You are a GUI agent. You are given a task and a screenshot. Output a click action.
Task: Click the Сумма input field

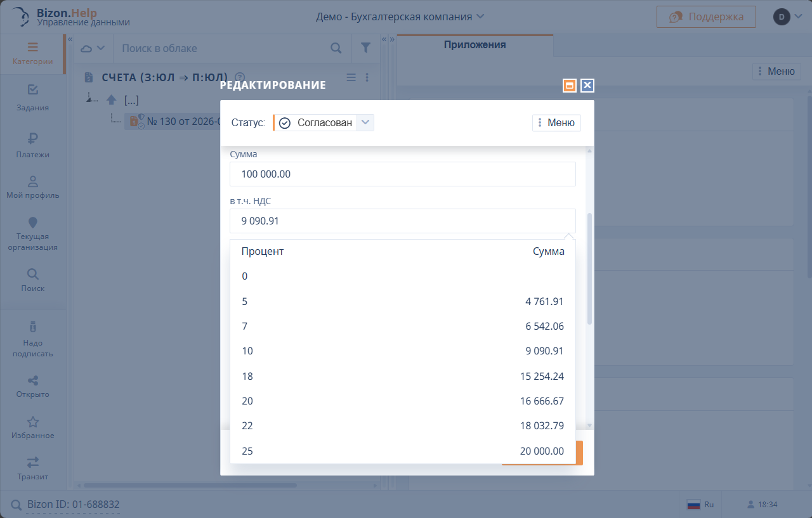click(x=402, y=174)
